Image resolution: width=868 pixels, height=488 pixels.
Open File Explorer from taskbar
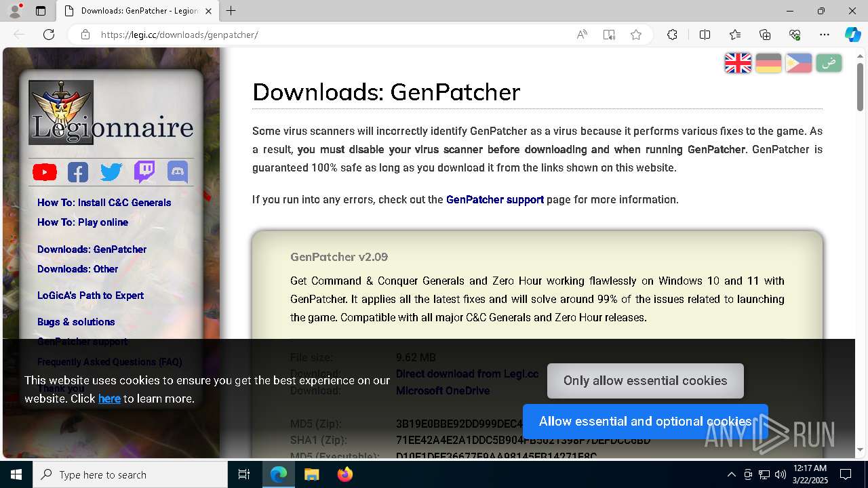click(x=311, y=474)
